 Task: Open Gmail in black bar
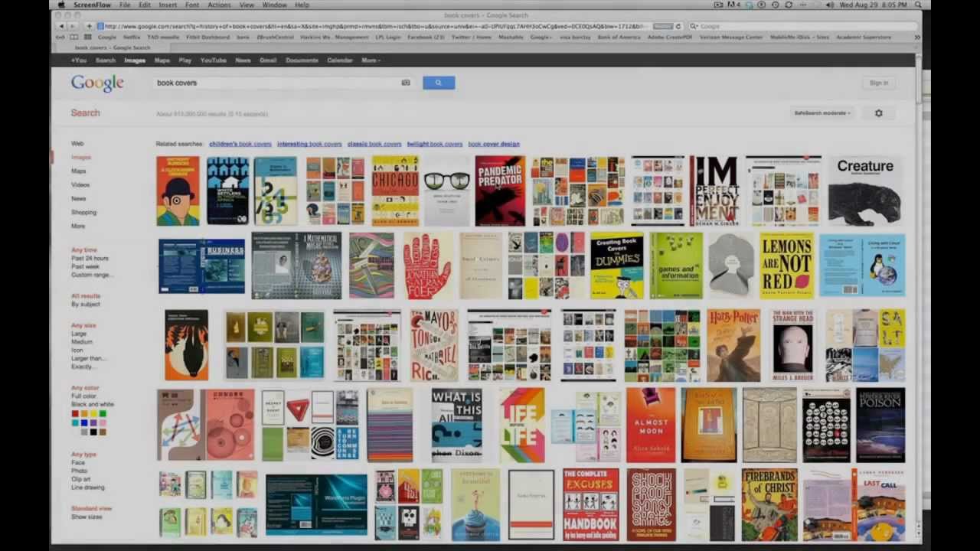click(x=268, y=60)
